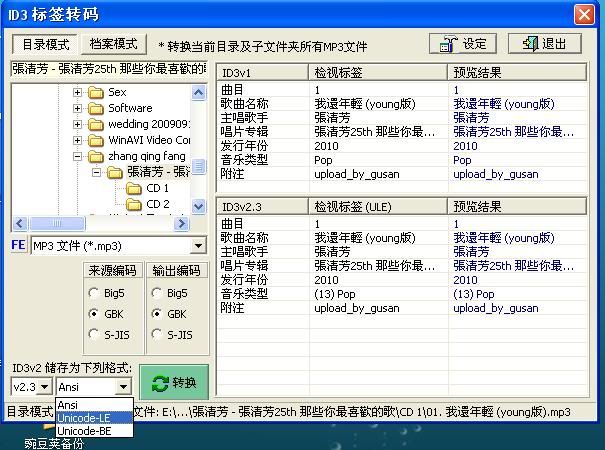Viewport: 605px width, 450px height.
Task: Click the status bar file path text
Action: (x=352, y=412)
